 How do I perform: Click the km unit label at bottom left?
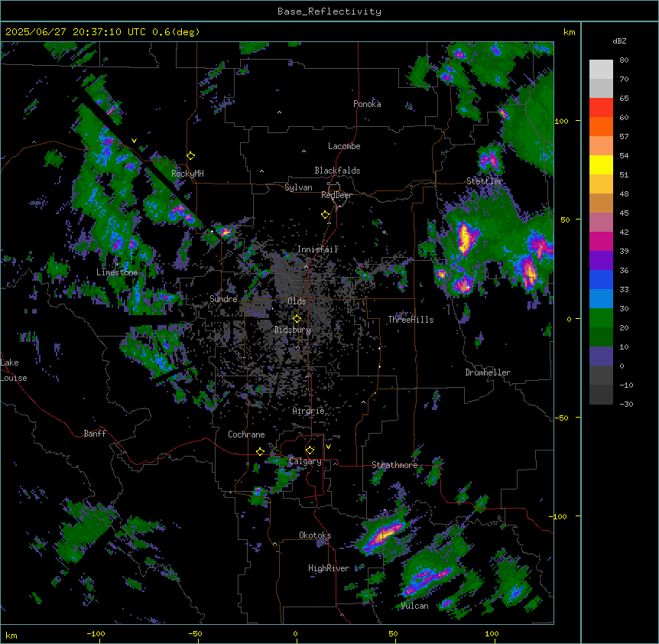pyautogui.click(x=11, y=636)
